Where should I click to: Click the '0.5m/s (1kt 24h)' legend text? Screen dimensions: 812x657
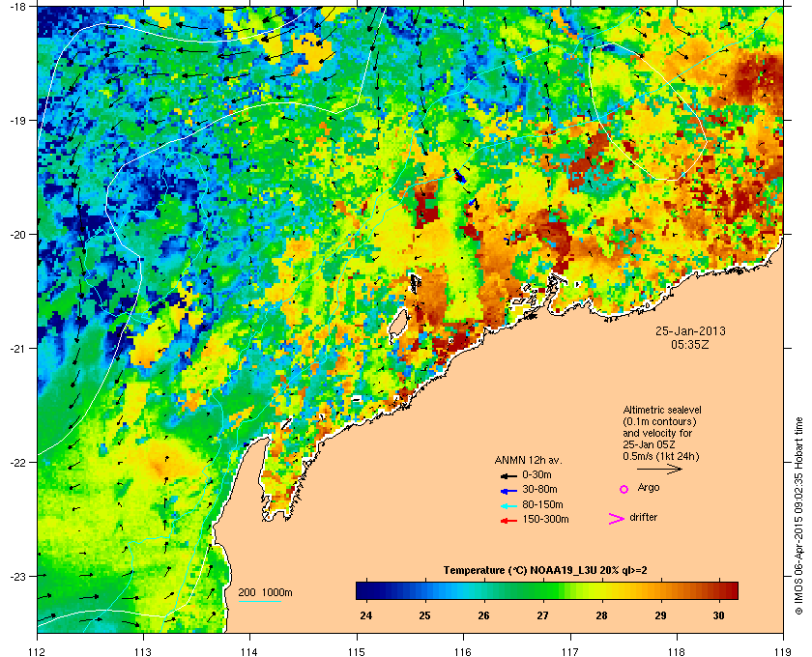661,457
